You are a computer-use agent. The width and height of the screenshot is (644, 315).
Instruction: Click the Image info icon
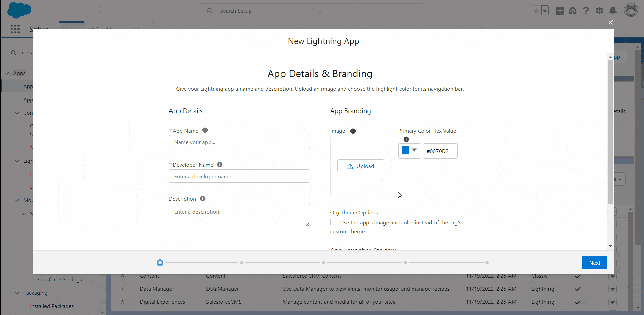(353, 131)
